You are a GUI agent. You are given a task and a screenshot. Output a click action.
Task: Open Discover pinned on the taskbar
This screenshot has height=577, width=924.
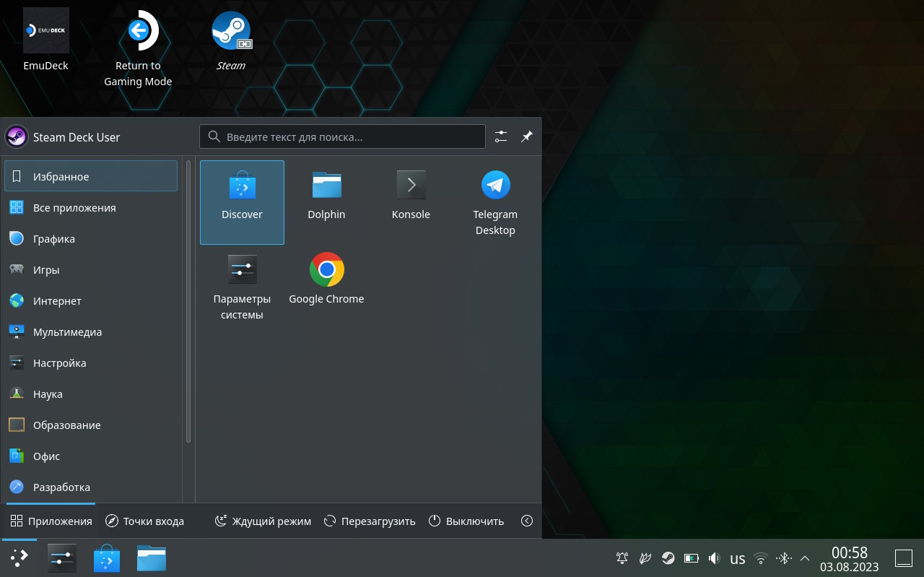[107, 558]
